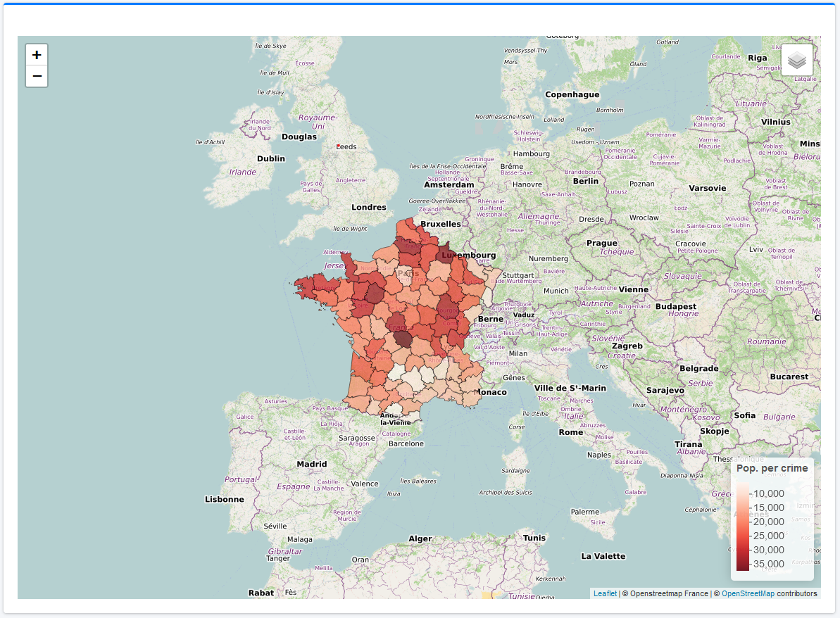This screenshot has height=618, width=840.
Task: Click the Madrid city label
Action: coord(312,465)
